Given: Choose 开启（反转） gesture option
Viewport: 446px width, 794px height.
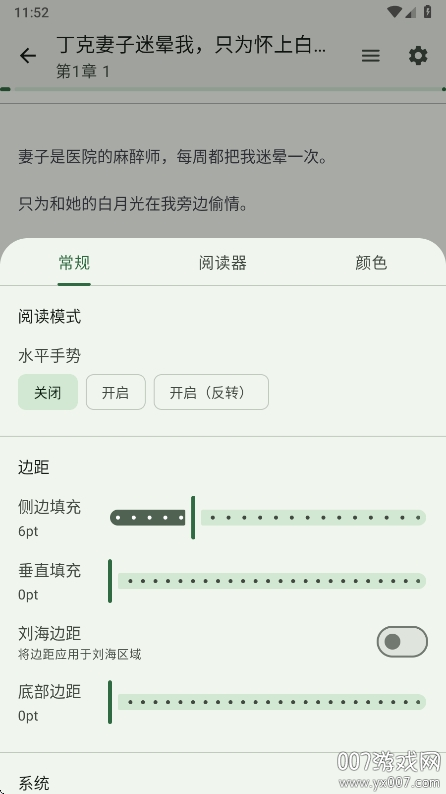Looking at the screenshot, I should point(211,392).
